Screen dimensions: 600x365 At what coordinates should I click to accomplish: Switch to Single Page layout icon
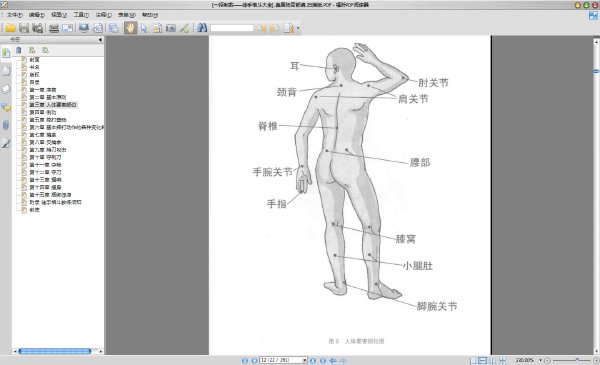coord(473,360)
